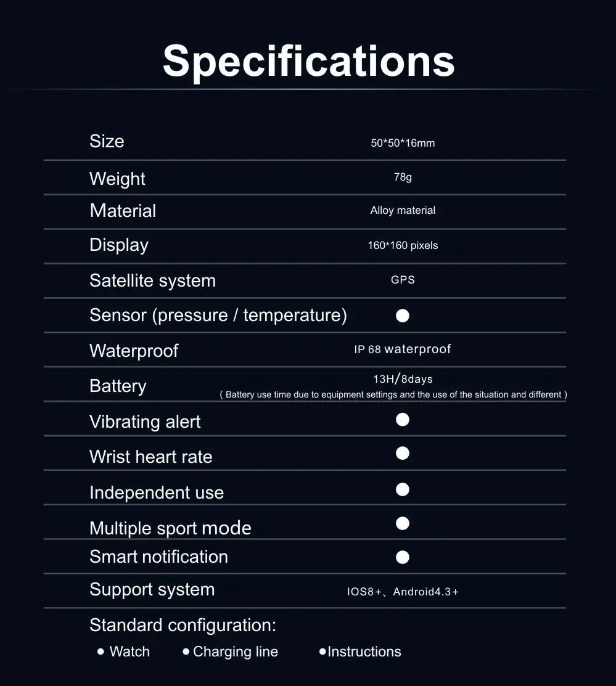Select the 50*50*16mm size value
This screenshot has width=616, height=686.
403,143
